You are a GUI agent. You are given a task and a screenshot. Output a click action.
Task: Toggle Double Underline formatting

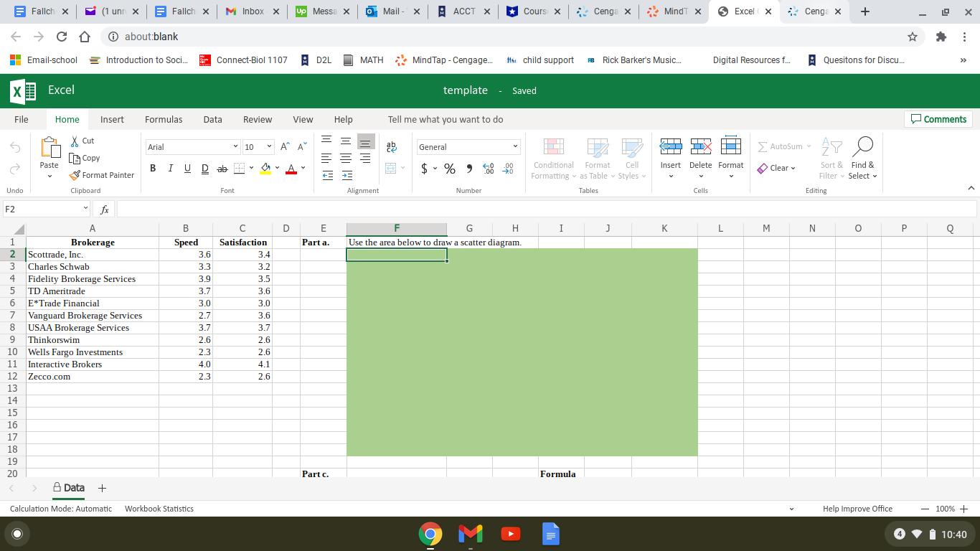pos(204,168)
